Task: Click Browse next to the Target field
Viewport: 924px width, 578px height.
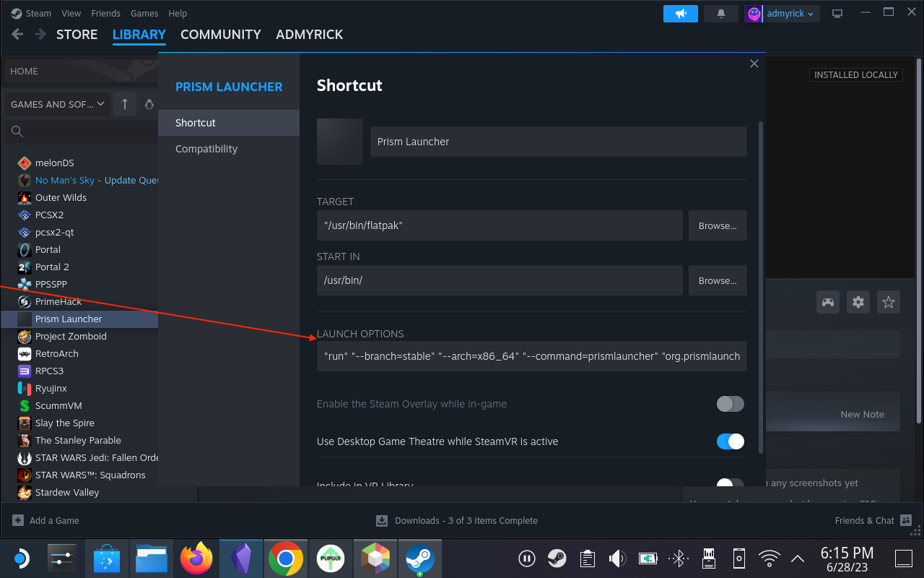Action: [718, 225]
